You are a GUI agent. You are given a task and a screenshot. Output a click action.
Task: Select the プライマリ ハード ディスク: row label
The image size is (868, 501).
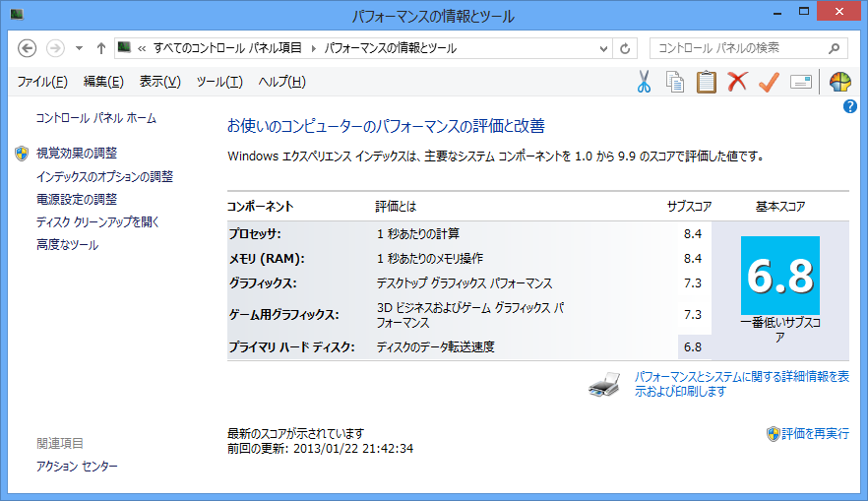(291, 347)
